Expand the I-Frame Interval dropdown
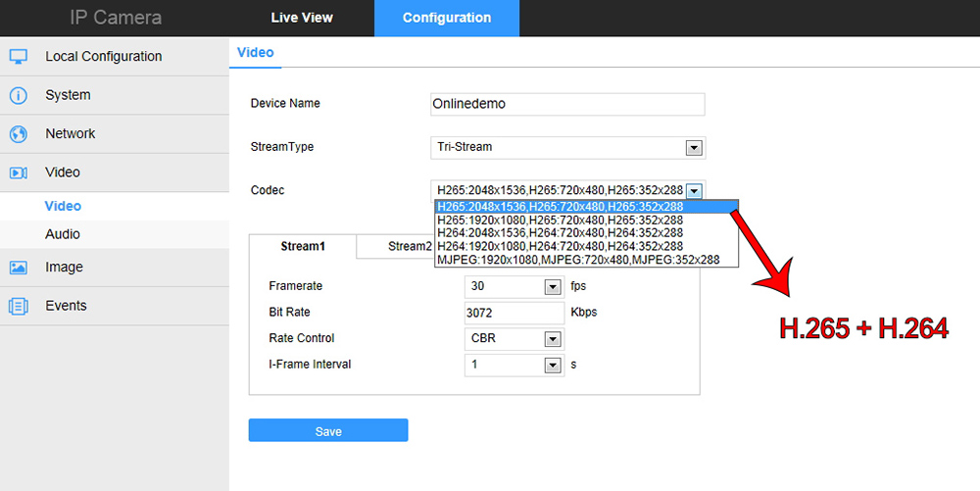Image resolution: width=980 pixels, height=491 pixels. [x=552, y=365]
